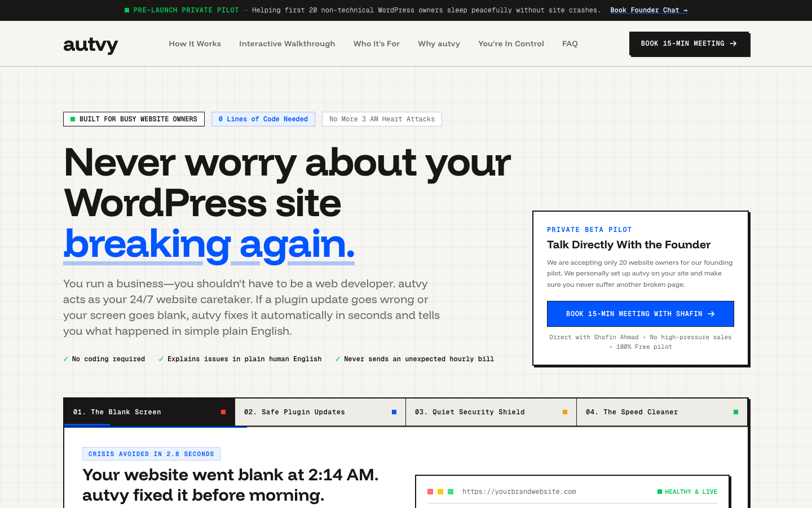Click orange square on Quiet Security Shield tab
The height and width of the screenshot is (508, 812).
tap(565, 412)
